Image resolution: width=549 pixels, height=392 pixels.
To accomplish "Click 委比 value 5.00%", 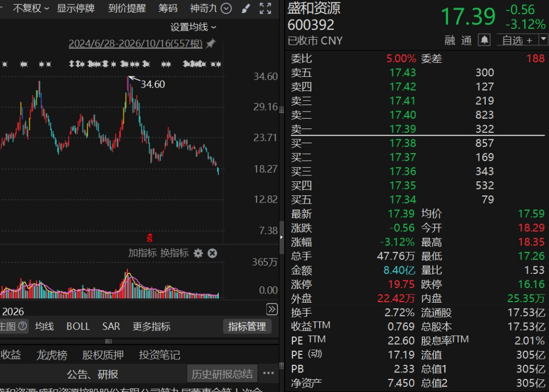I will point(401,58).
